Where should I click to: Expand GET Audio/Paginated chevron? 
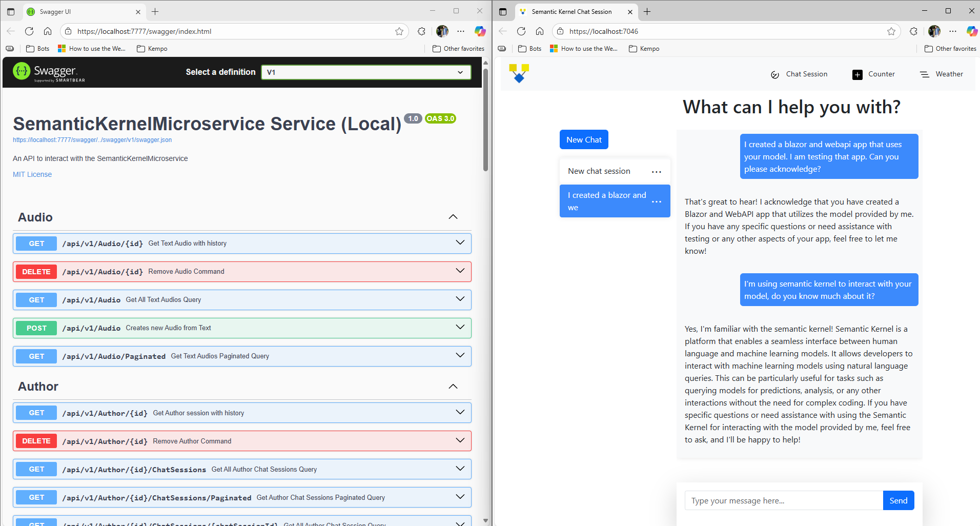[460, 355]
